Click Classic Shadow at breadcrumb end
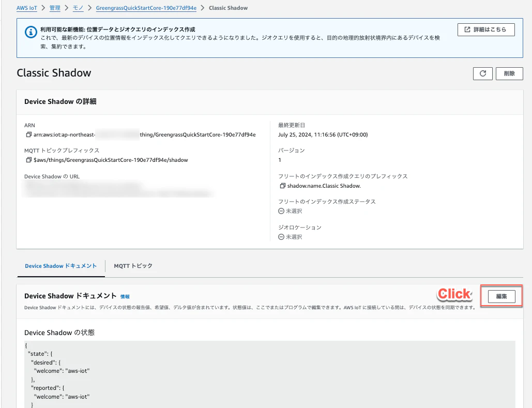The height and width of the screenshot is (408, 532). tap(229, 8)
